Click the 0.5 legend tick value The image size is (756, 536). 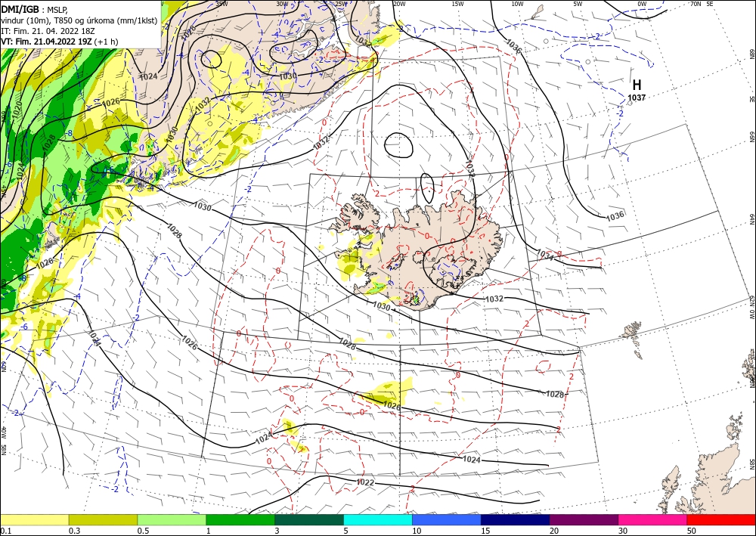click(143, 531)
